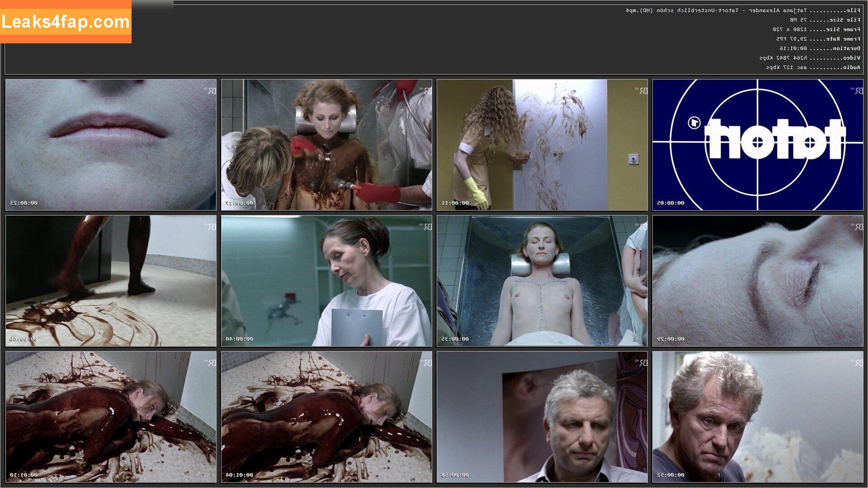Click the 00:00:40 timestamp label
Viewport: 868px width, 488px height.
240,339
